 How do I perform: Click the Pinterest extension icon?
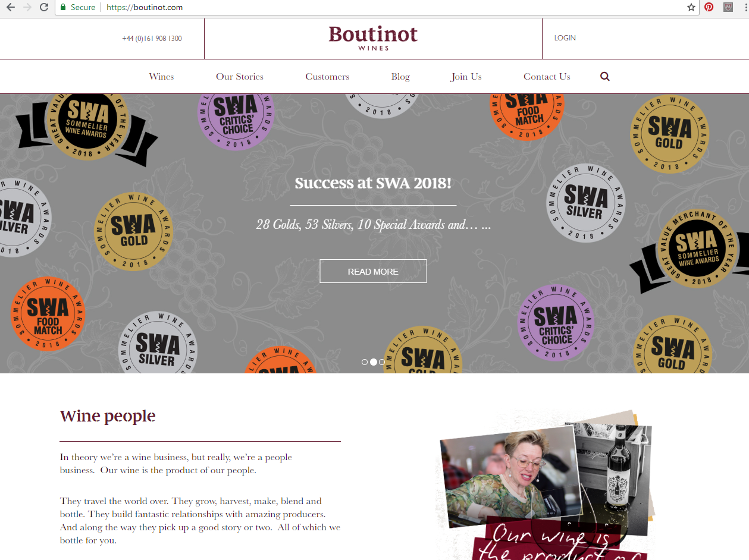(709, 7)
